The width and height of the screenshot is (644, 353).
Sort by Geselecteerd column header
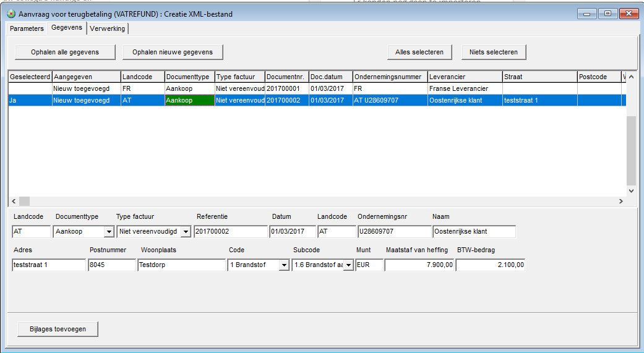coord(30,77)
